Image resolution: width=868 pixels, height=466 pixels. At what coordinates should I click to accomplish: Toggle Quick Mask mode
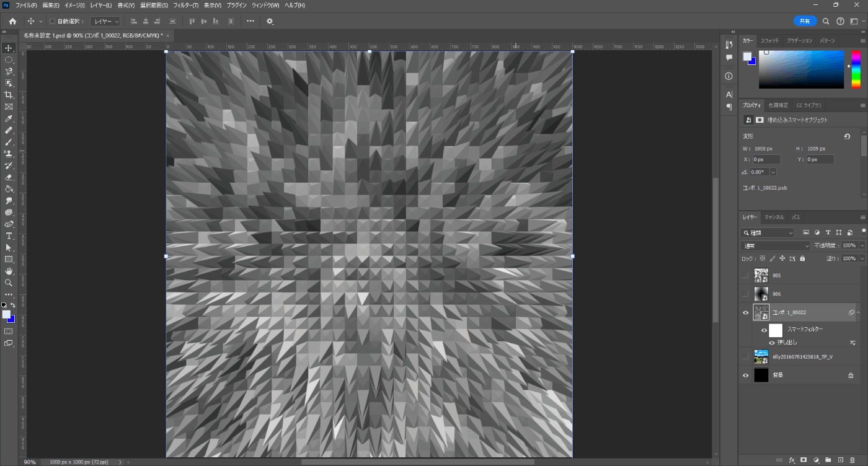point(9,332)
